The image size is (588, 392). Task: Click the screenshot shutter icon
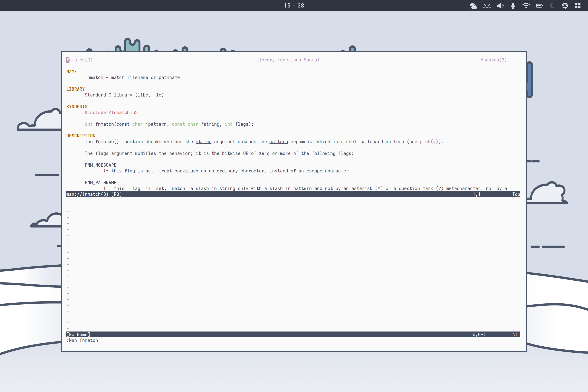(x=565, y=5)
